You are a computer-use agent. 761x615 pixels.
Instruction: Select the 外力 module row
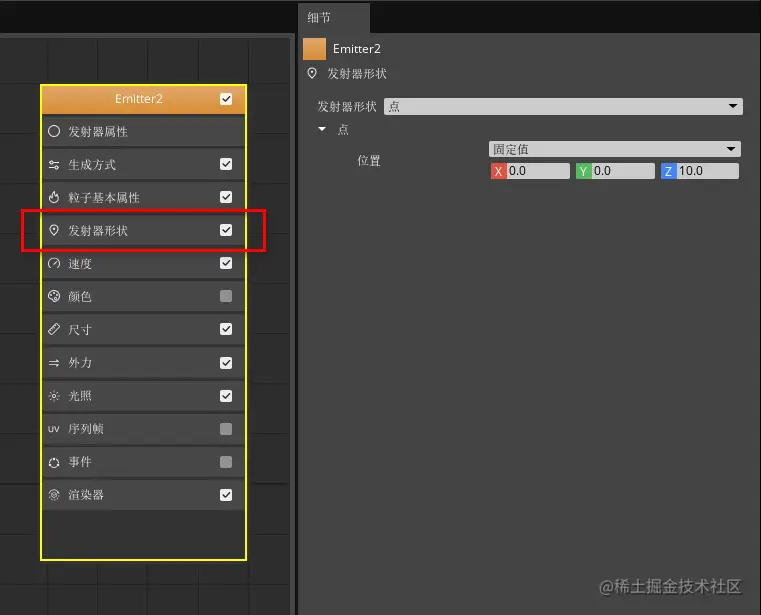[143, 363]
